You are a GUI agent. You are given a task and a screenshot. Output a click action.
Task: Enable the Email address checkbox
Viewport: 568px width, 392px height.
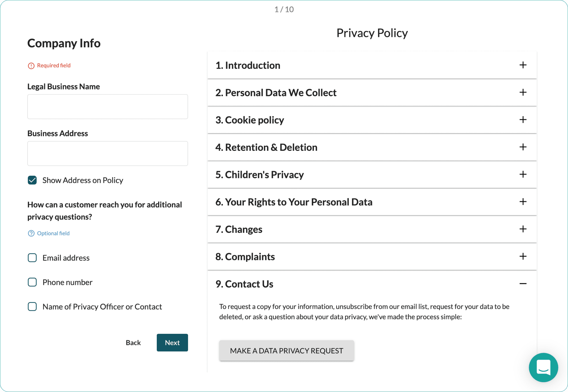click(x=33, y=257)
